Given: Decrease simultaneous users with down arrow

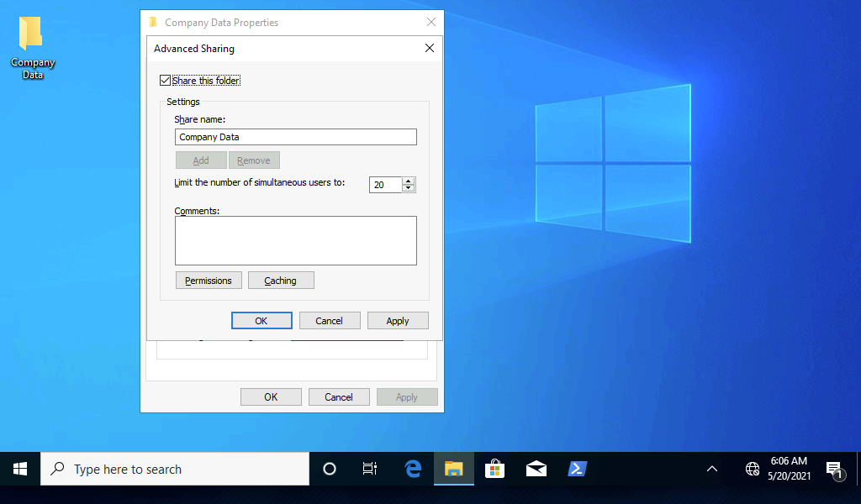Looking at the screenshot, I should pos(408,188).
